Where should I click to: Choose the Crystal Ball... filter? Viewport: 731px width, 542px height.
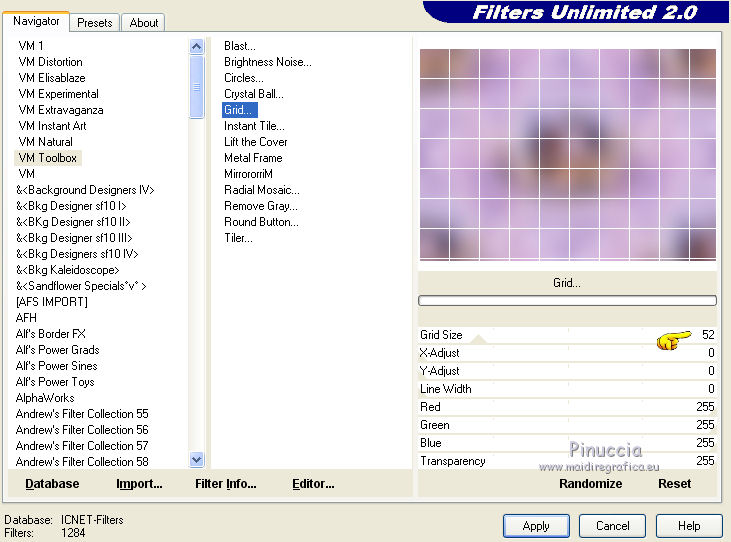254,94
